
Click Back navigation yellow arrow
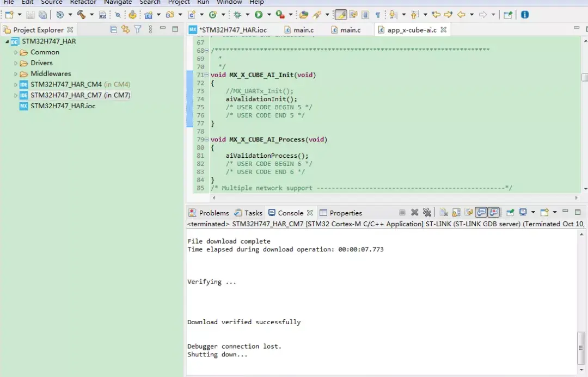point(461,15)
